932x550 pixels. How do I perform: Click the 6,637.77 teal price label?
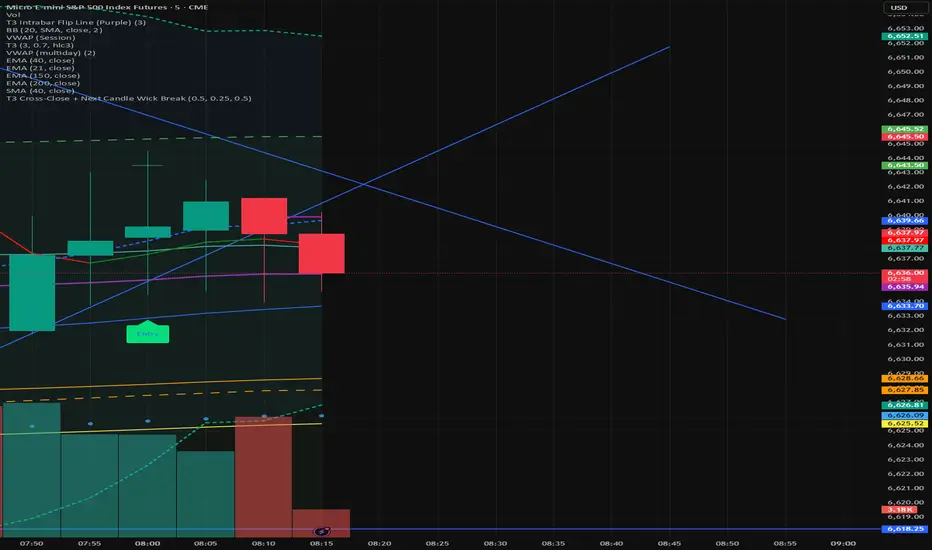(x=904, y=248)
